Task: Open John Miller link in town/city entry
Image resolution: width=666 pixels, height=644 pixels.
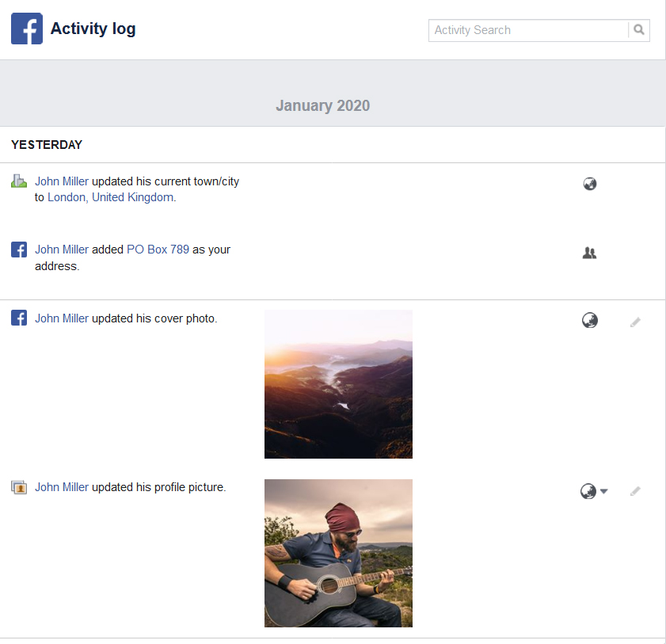Action: click(62, 181)
